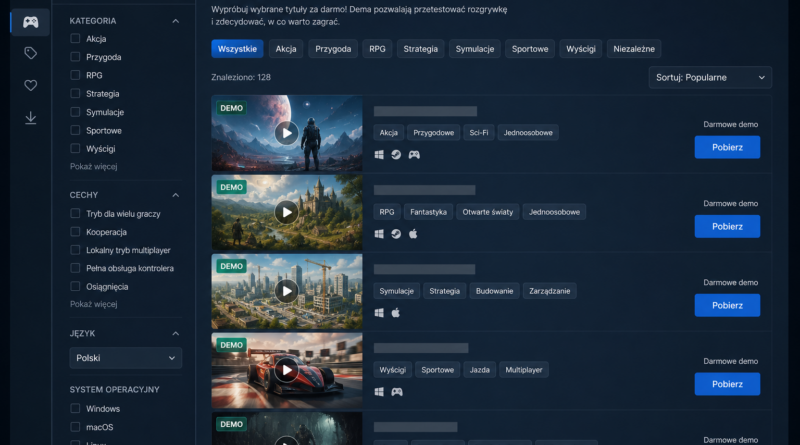Click Apple icon in the Budowanie game row

click(396, 313)
